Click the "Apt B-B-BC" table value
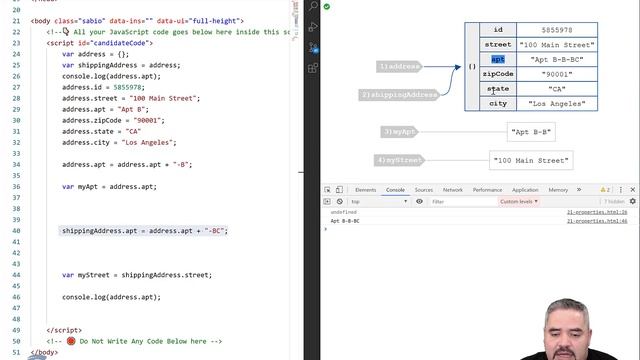 (x=557, y=59)
